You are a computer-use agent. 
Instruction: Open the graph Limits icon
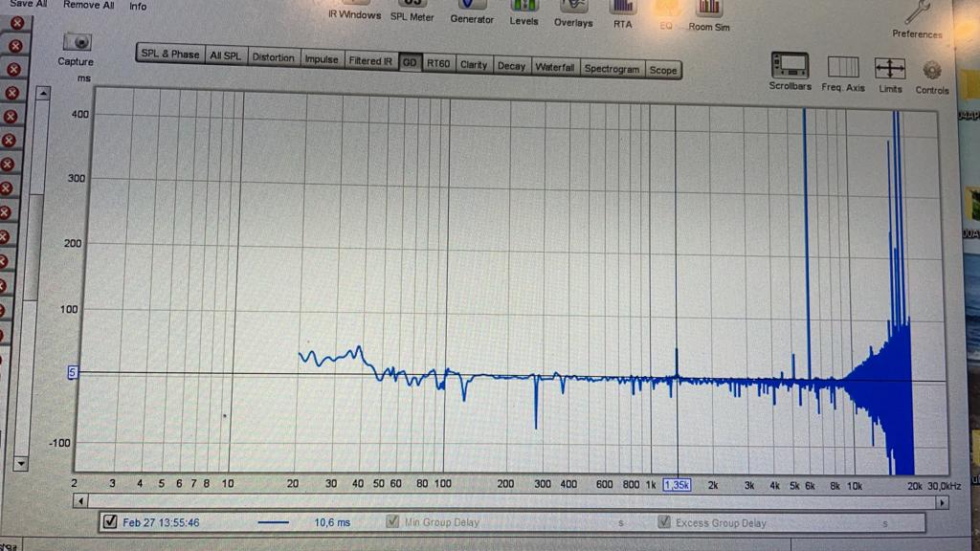tap(890, 68)
